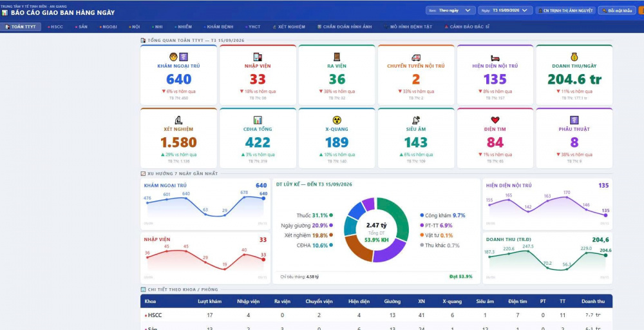Click the 'Hiện diện' column header
The width and height of the screenshot is (644, 330).
359,301
